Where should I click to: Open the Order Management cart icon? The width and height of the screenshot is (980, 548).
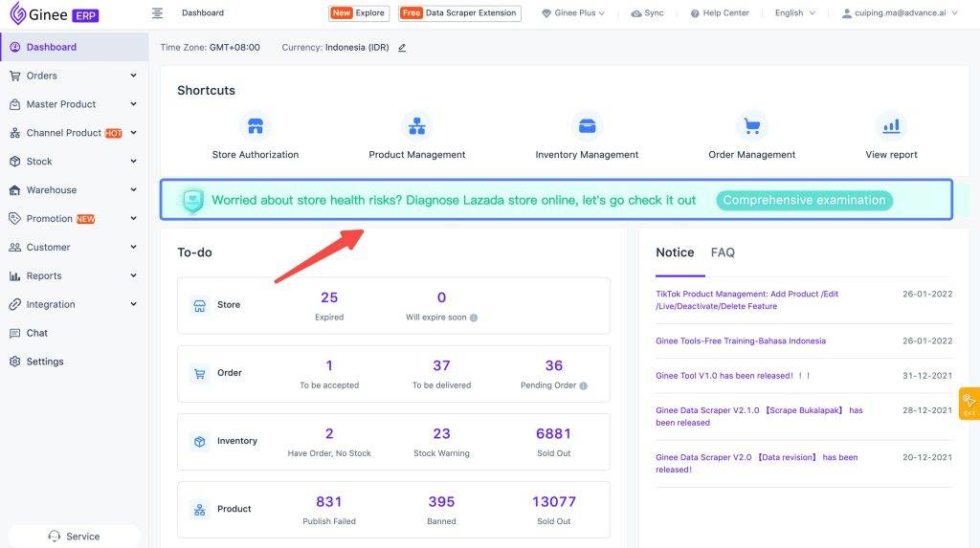click(x=752, y=126)
